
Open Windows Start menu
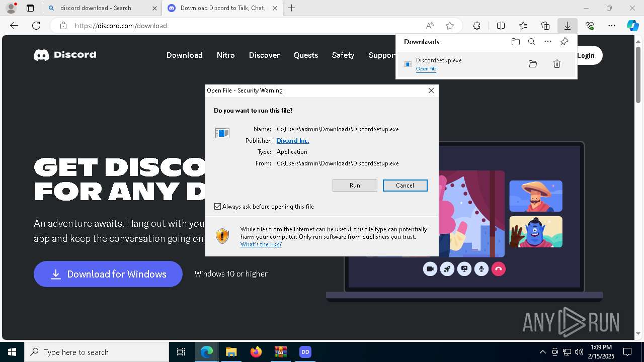(x=12, y=352)
